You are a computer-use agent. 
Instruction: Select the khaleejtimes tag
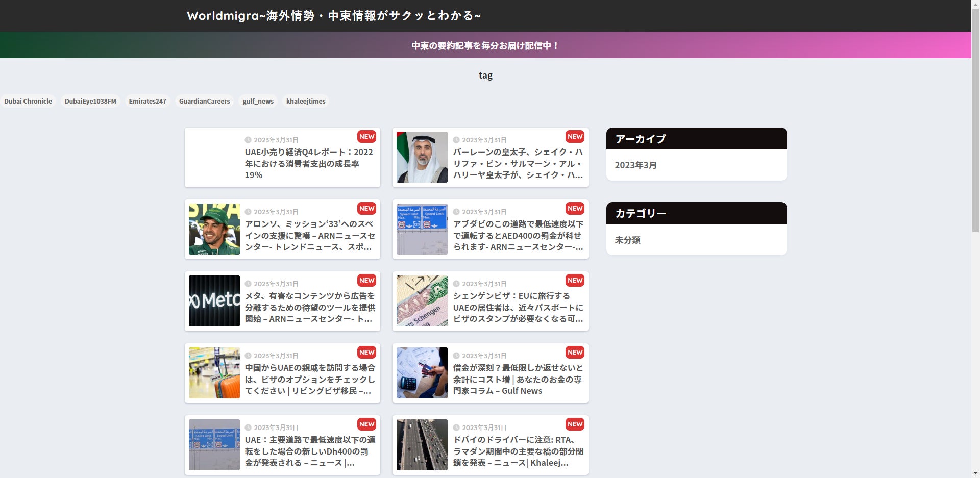coord(306,101)
